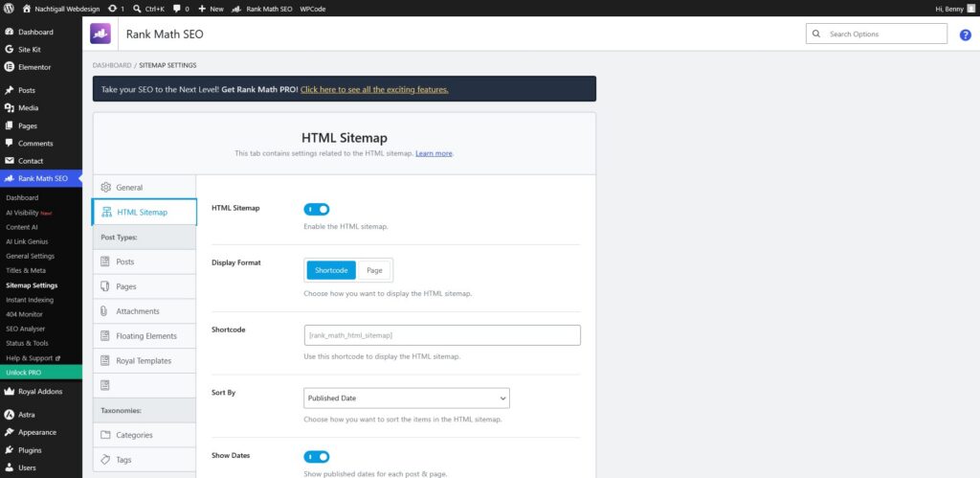Open the Ctrl+K search command

(x=148, y=9)
